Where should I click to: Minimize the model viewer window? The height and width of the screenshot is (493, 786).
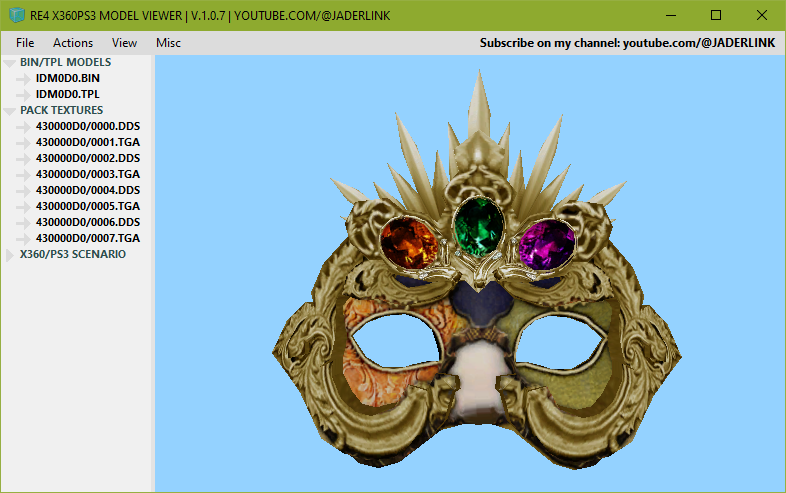671,16
